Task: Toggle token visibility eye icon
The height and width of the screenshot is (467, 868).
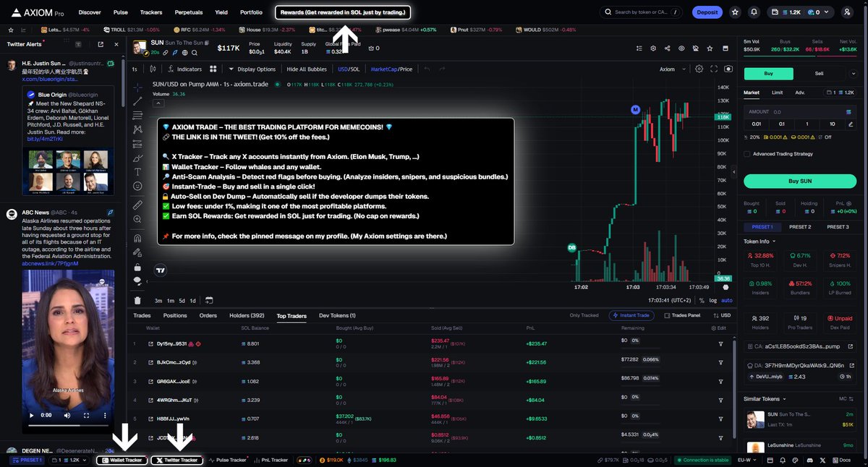Action: (x=681, y=48)
